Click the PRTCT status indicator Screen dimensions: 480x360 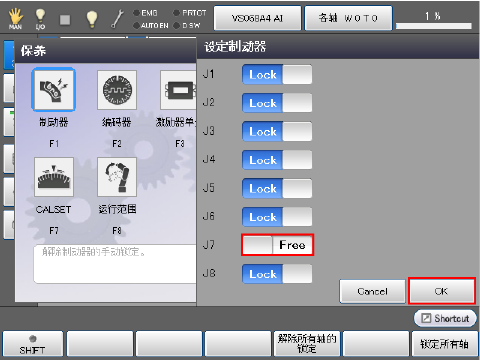[190, 13]
